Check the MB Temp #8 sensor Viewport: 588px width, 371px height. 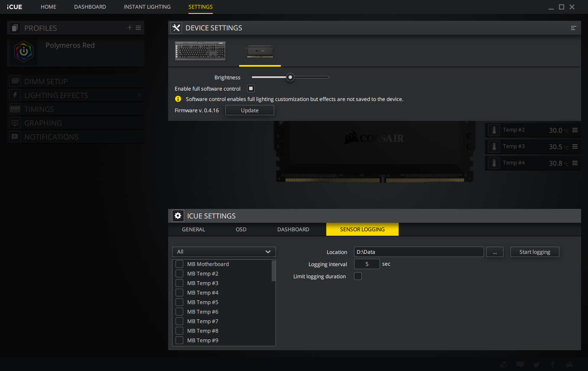tap(179, 331)
